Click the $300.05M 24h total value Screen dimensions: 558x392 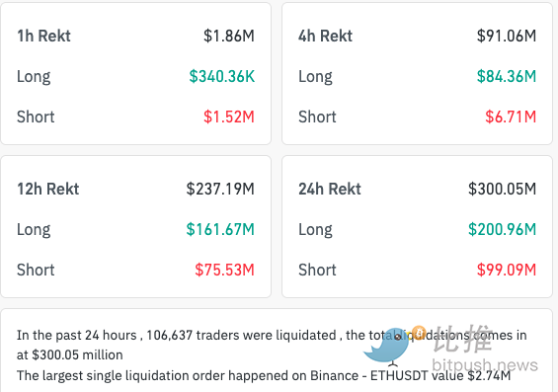tap(502, 189)
